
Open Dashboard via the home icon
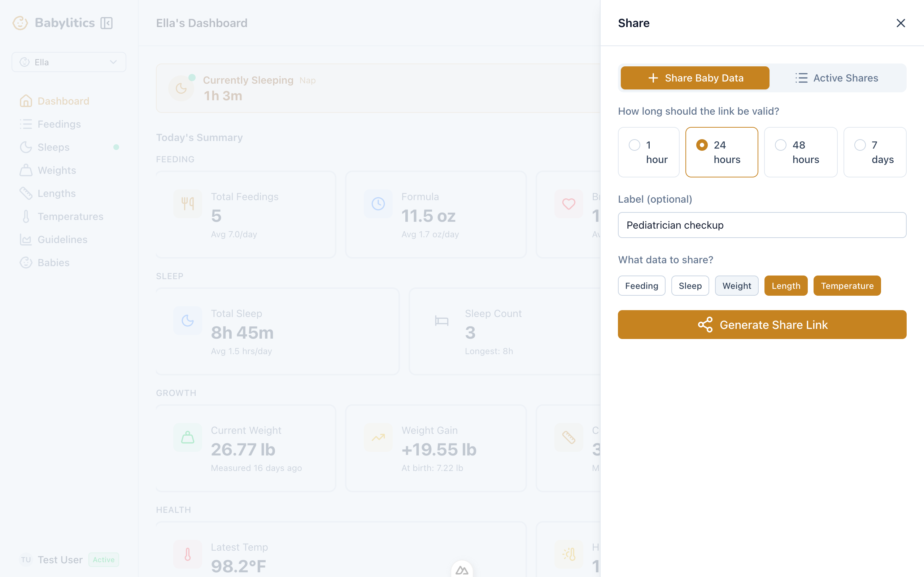click(26, 101)
